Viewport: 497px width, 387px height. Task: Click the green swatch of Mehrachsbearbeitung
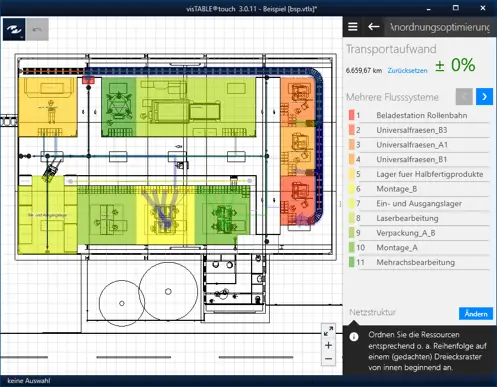tap(351, 262)
